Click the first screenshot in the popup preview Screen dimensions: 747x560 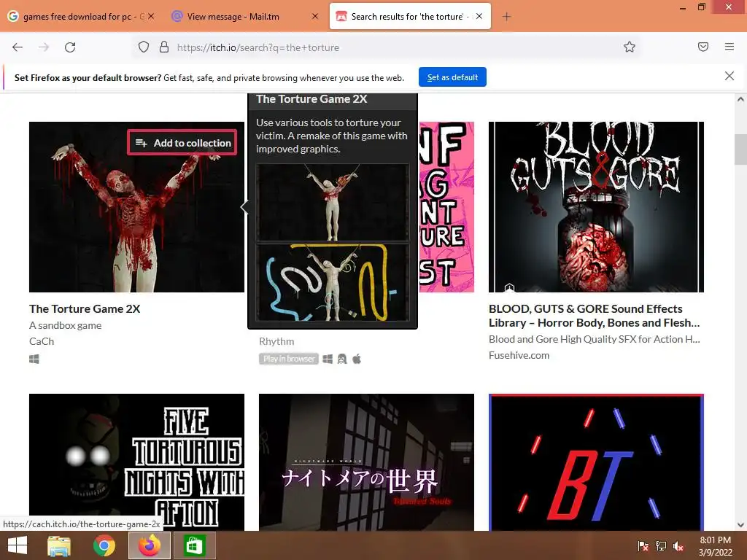[333, 203]
